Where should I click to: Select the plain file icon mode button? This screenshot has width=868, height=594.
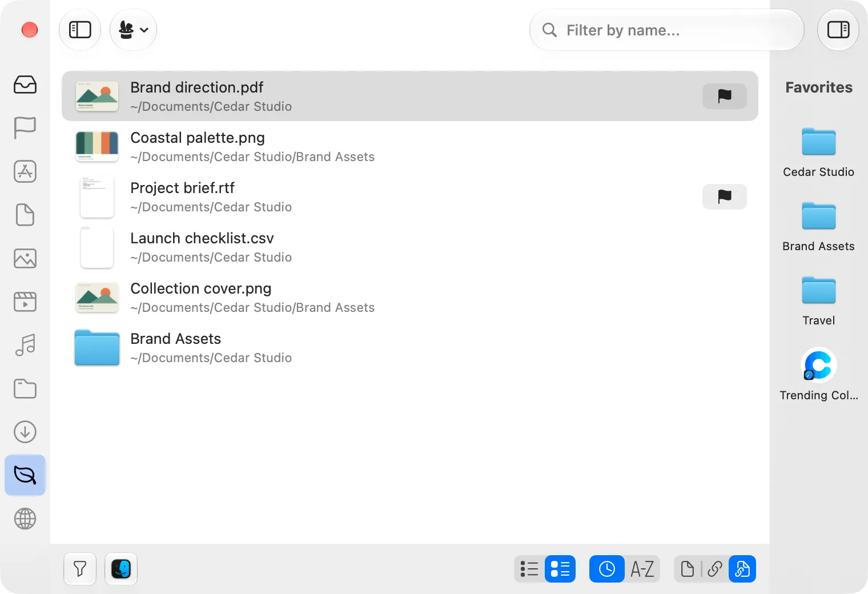[688, 569]
